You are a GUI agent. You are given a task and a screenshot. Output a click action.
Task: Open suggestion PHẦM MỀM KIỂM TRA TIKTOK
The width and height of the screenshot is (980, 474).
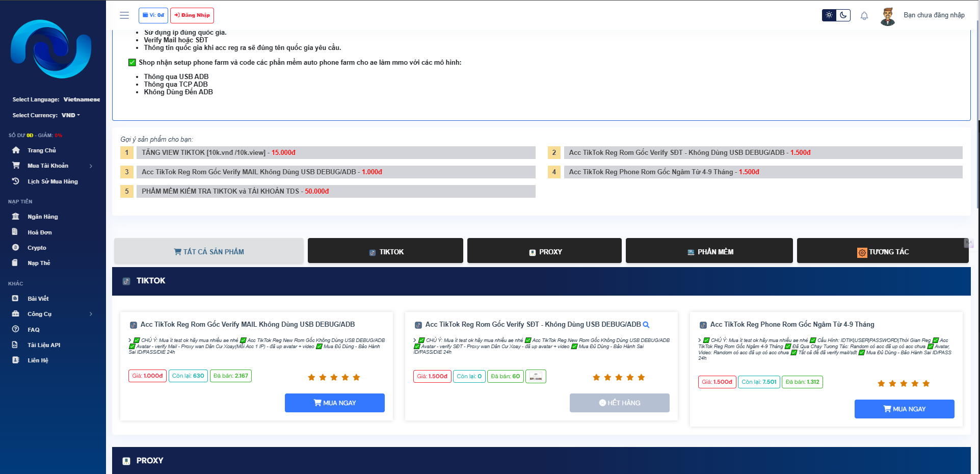(336, 191)
